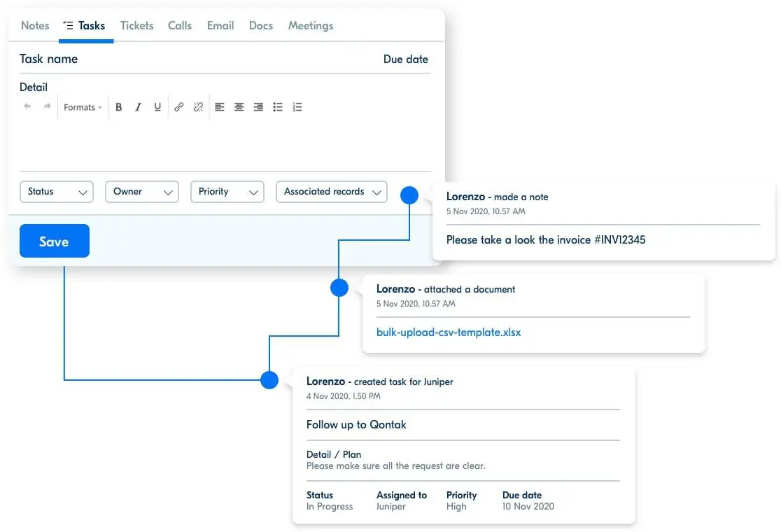The width and height of the screenshot is (781, 532).
Task: Open the bulk-upload-csv-template.xlsx link
Action: point(449,332)
